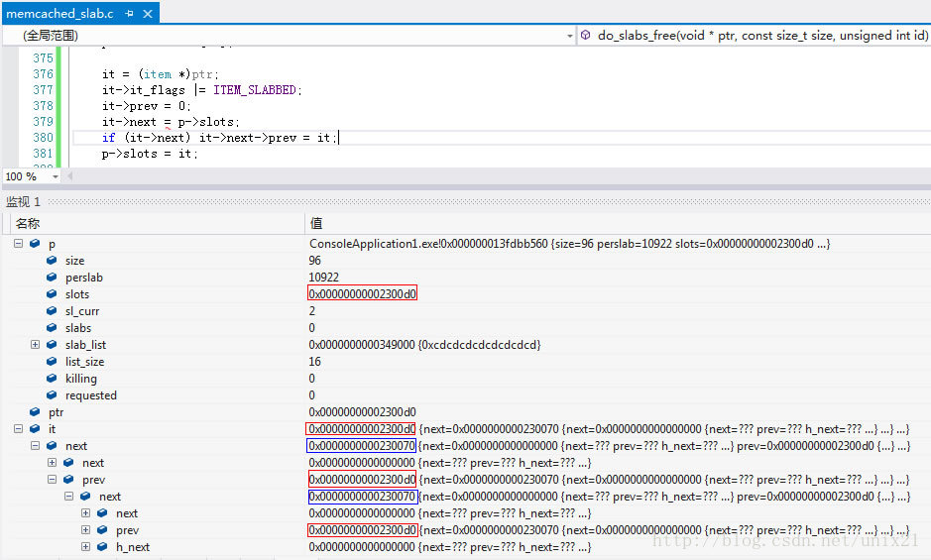Click the perslab value 10922
931x560 pixels.
pyautogui.click(x=323, y=278)
